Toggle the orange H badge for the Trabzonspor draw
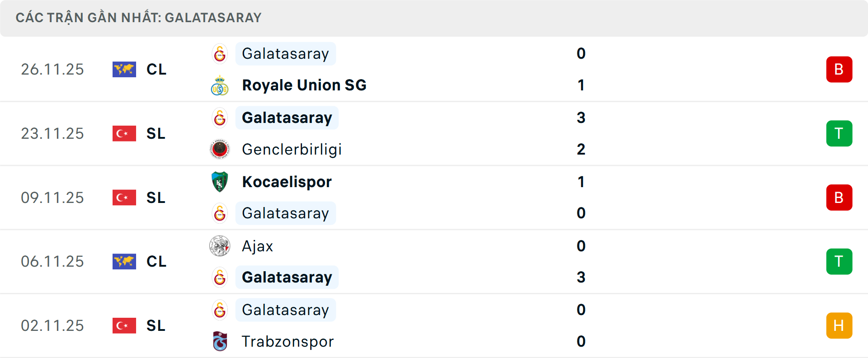Screen dimensions: 868x358 pyautogui.click(x=839, y=325)
